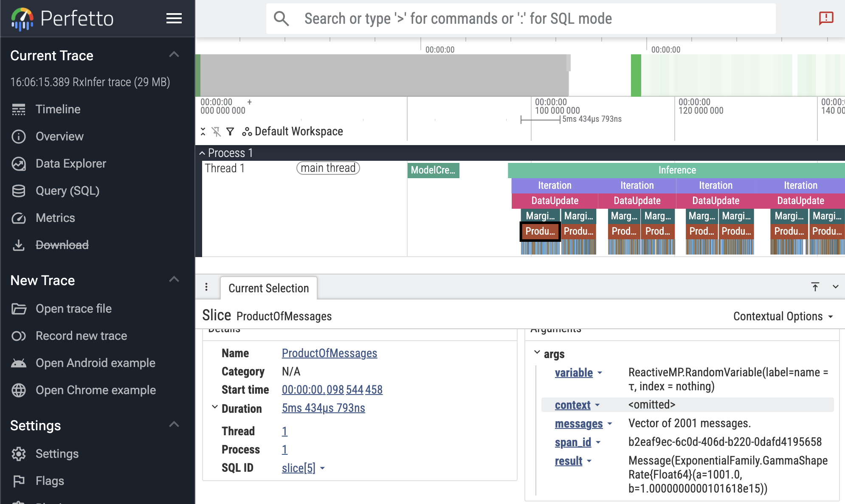Image resolution: width=845 pixels, height=504 pixels.
Task: Click the Data Explorer icon
Action: pos(19,164)
